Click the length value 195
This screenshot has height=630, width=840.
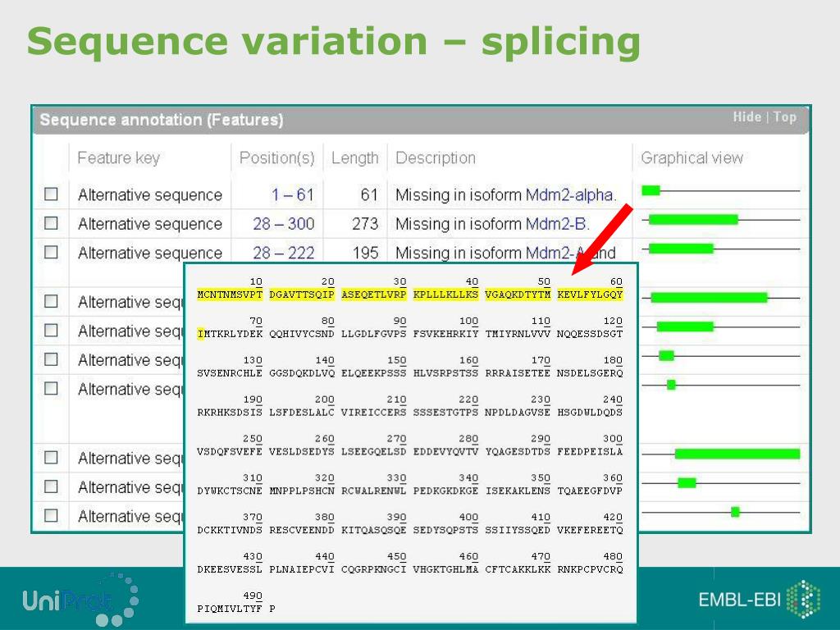(365, 253)
